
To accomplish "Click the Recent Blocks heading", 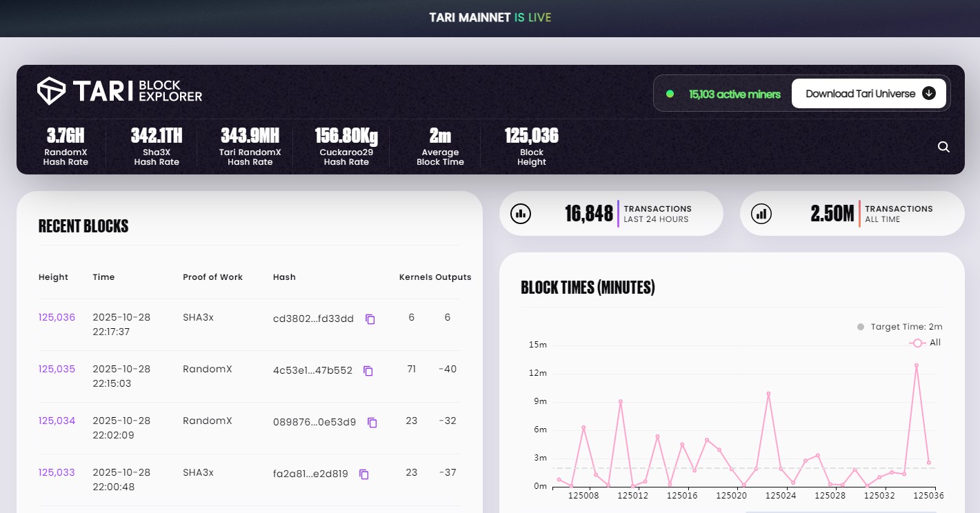I will pos(83,226).
